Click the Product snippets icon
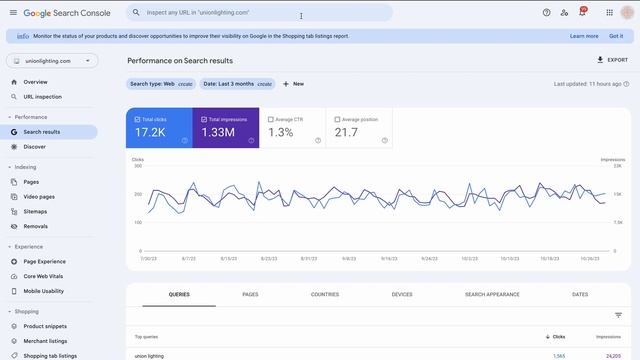This screenshot has height=360, width=640. 14,326
